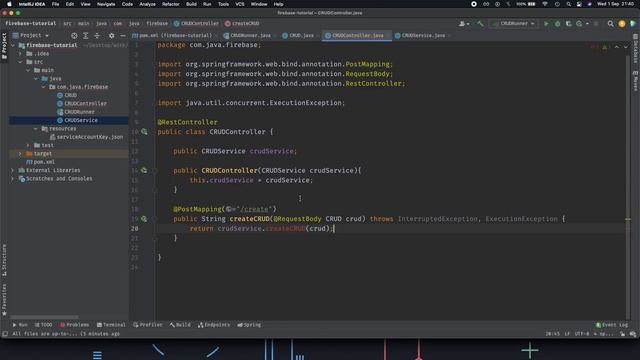Open the Event Log
Image resolution: width=640 pixels, height=360 pixels.
coord(611,325)
